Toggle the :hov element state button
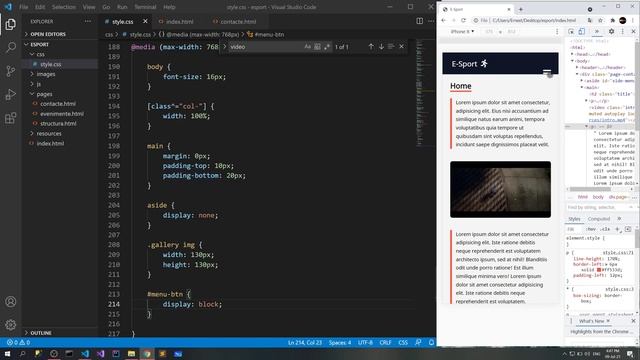The height and width of the screenshot is (360, 640). (591, 229)
